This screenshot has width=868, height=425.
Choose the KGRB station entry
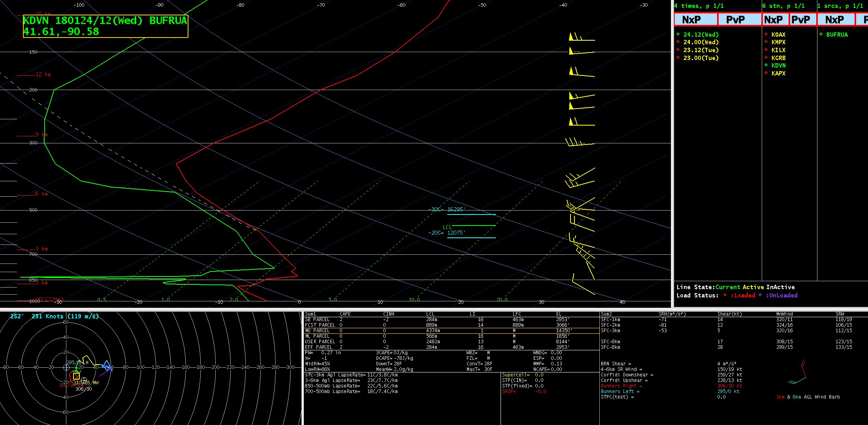point(778,58)
